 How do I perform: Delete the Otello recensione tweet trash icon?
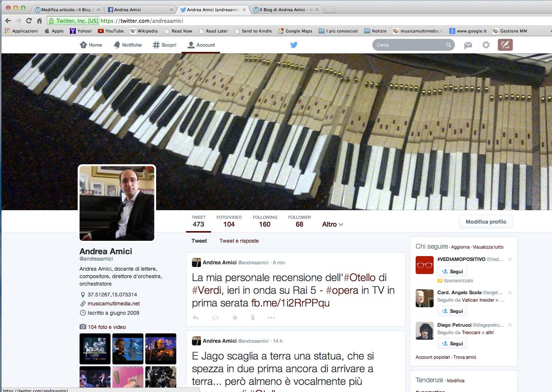(x=252, y=317)
